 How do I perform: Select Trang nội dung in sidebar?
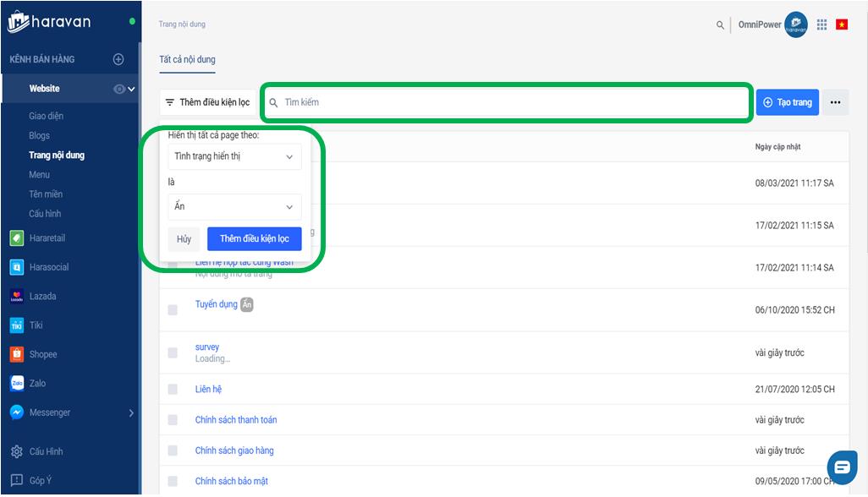[x=57, y=156]
